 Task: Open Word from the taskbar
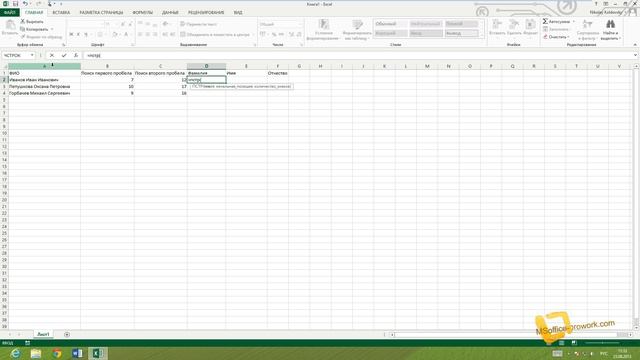coord(77,353)
